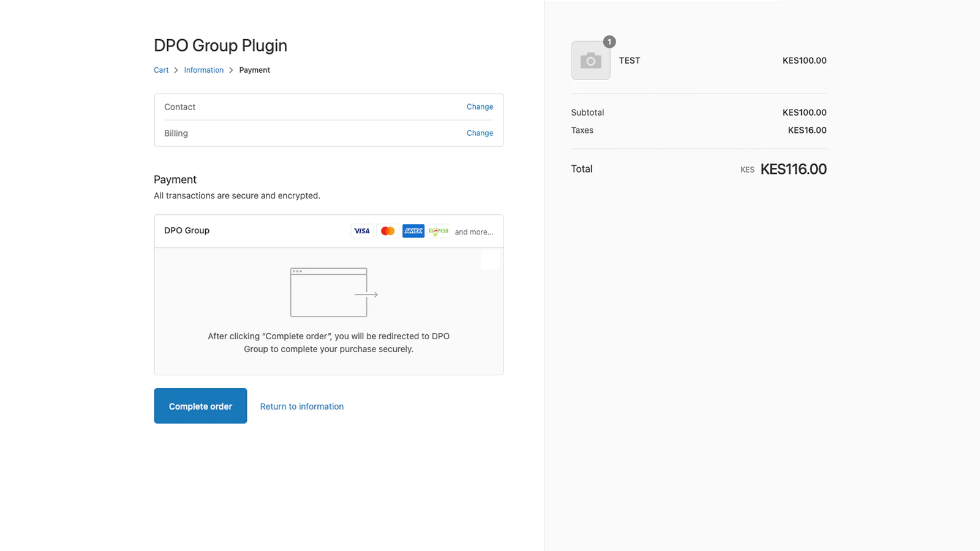Click the Mastercard logo icon

[388, 231]
